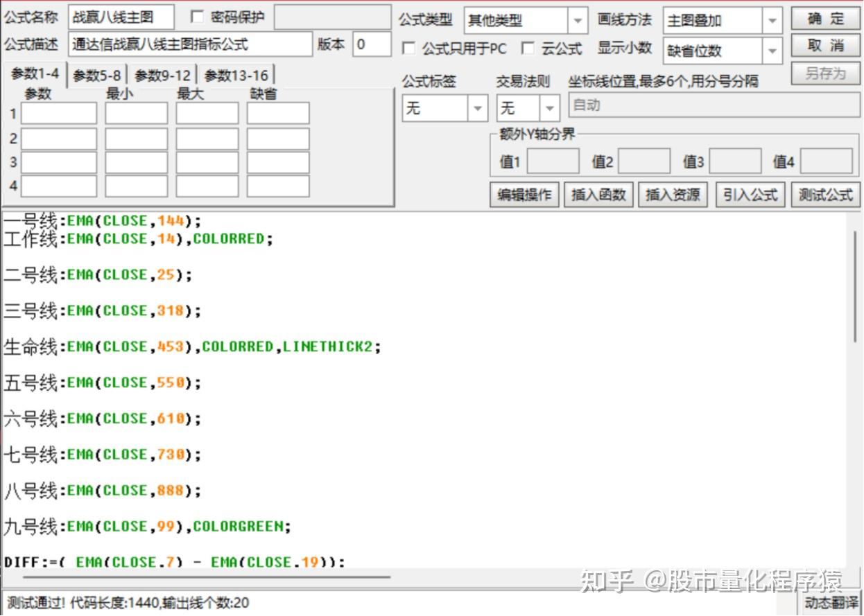
Task: Click row 1 最小 value field
Action: click(137, 114)
